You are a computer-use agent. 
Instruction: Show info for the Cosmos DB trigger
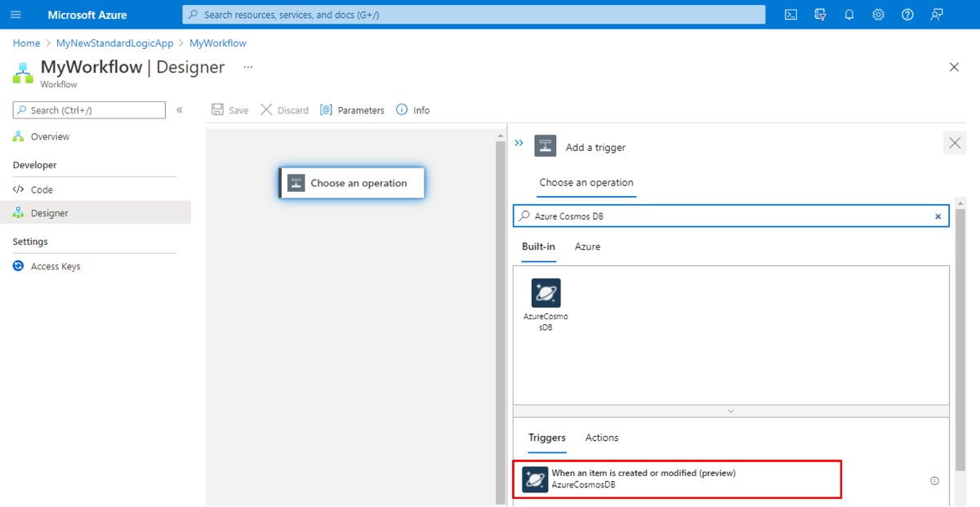[935, 481]
